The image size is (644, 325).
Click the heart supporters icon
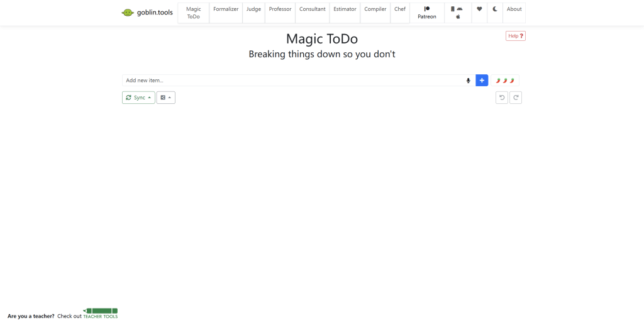click(479, 13)
